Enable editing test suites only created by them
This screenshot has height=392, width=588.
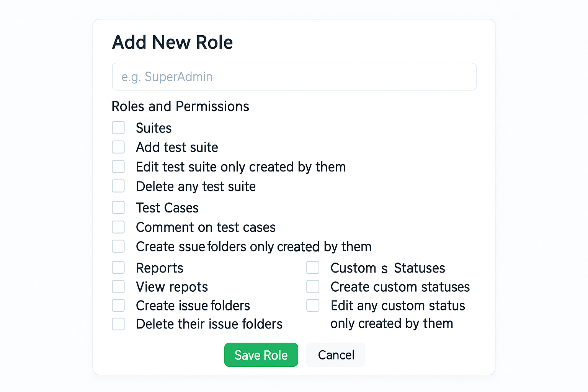click(x=118, y=167)
